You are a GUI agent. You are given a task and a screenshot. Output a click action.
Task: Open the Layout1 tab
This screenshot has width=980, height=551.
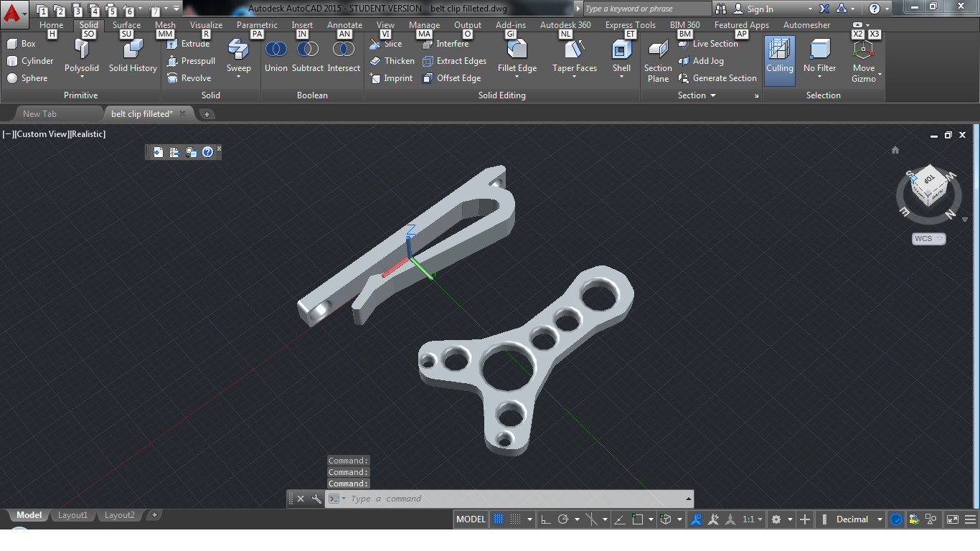[72, 515]
